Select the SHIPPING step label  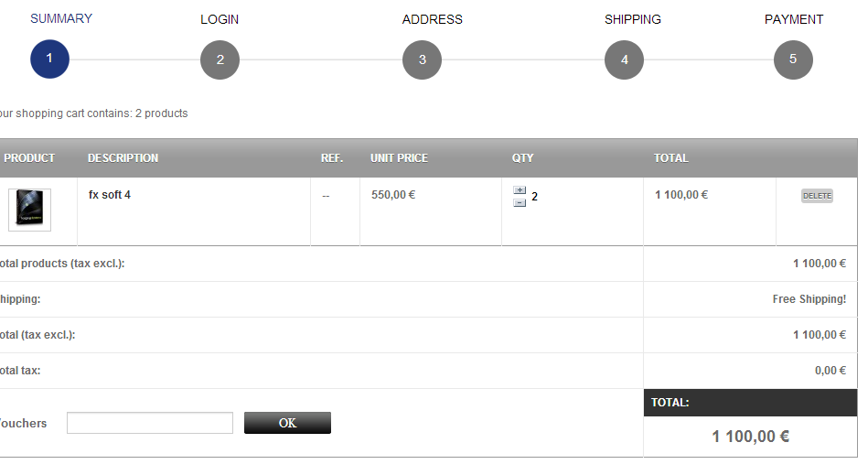[633, 19]
